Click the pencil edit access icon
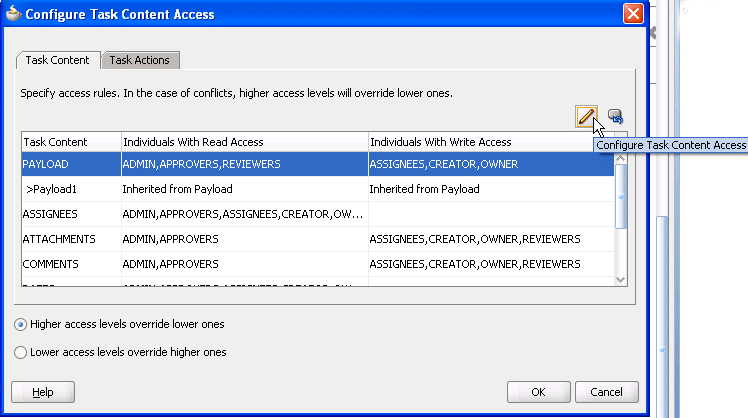The image size is (748, 418). pyautogui.click(x=586, y=116)
